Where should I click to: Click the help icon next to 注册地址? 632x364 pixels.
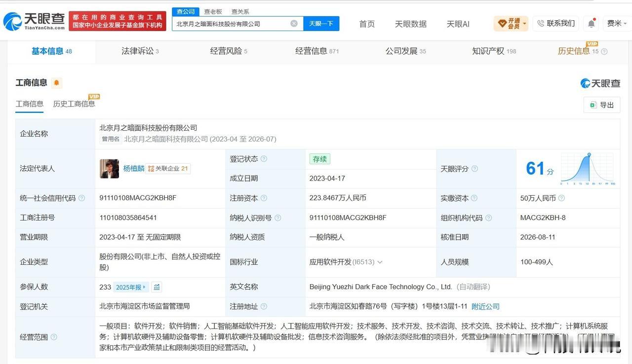click(x=264, y=306)
